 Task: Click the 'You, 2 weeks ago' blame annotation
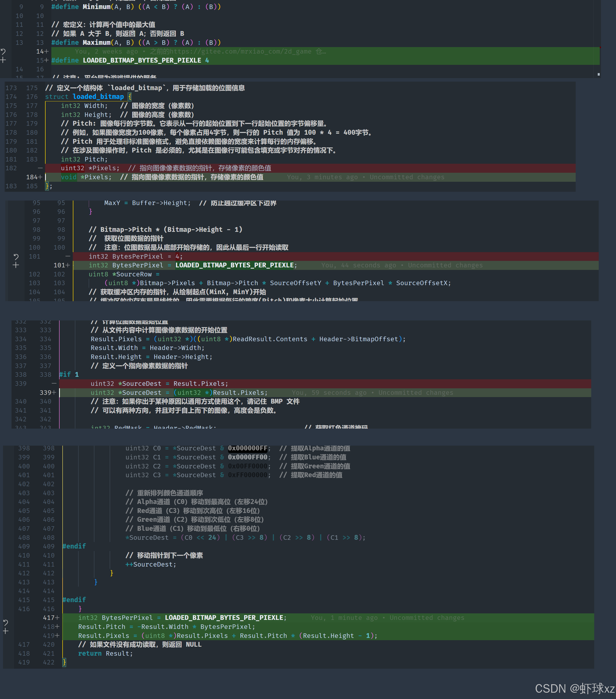tap(200, 51)
